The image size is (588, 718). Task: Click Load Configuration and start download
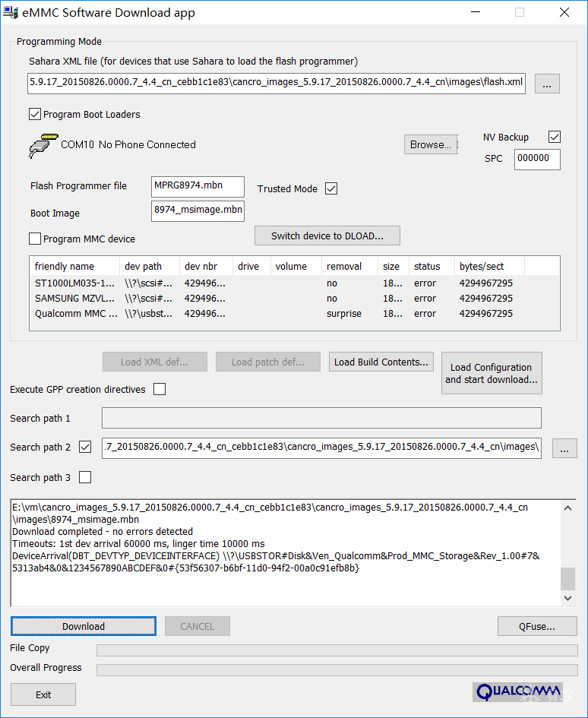pyautogui.click(x=492, y=373)
